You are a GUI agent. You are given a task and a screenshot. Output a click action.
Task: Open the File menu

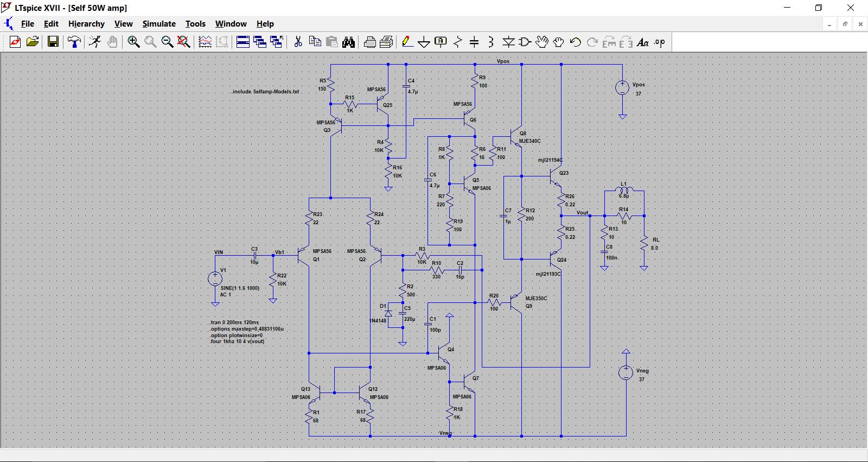point(28,24)
